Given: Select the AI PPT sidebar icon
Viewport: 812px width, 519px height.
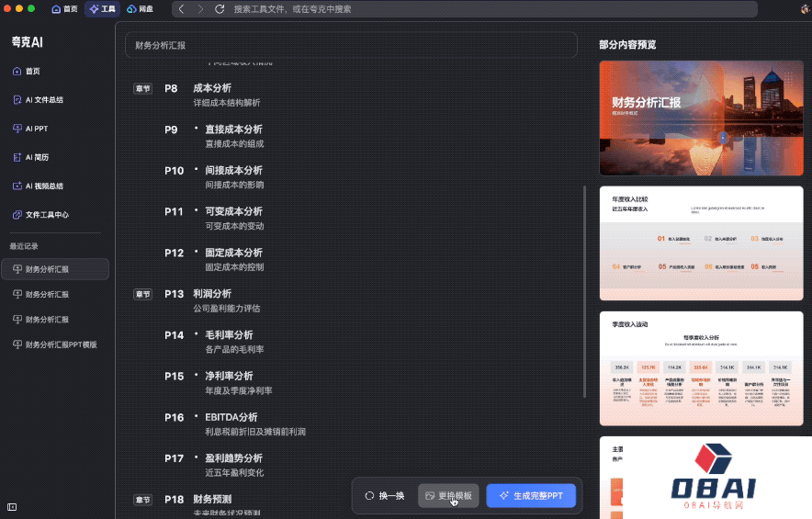Looking at the screenshot, I should pos(17,129).
